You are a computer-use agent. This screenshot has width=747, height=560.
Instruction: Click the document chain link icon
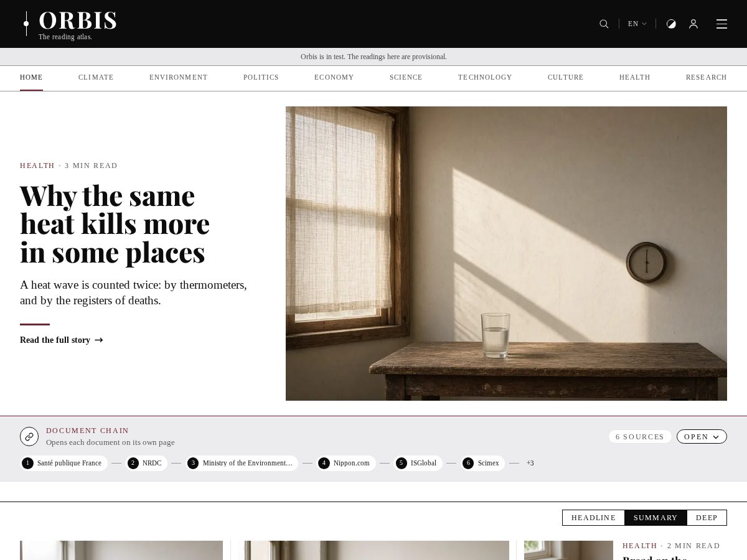coord(29,436)
